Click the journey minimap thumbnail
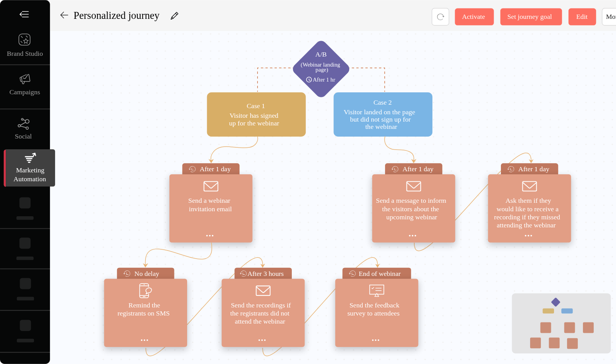Image resolution: width=616 pixels, height=364 pixels. coord(561,323)
